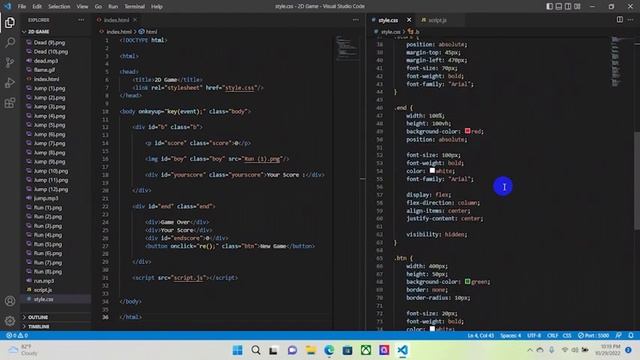The width and height of the screenshot is (640, 360).
Task: Open the white color swatch in .end rule
Action: pyautogui.click(x=432, y=171)
